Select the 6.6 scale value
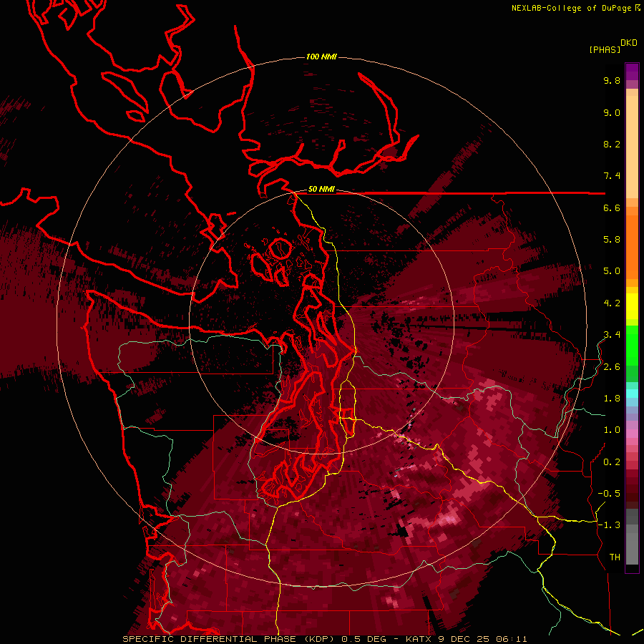 click(612, 208)
